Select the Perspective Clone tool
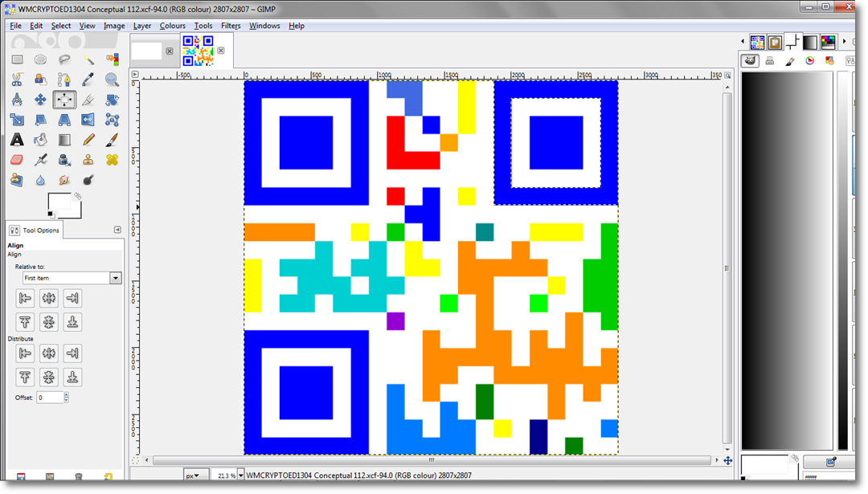 pyautogui.click(x=17, y=180)
